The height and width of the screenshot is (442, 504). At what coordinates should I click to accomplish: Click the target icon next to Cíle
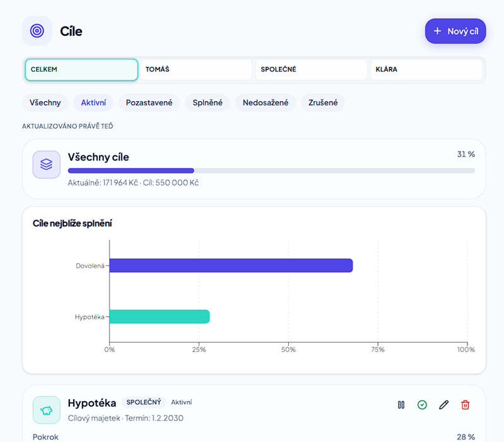pyautogui.click(x=37, y=31)
